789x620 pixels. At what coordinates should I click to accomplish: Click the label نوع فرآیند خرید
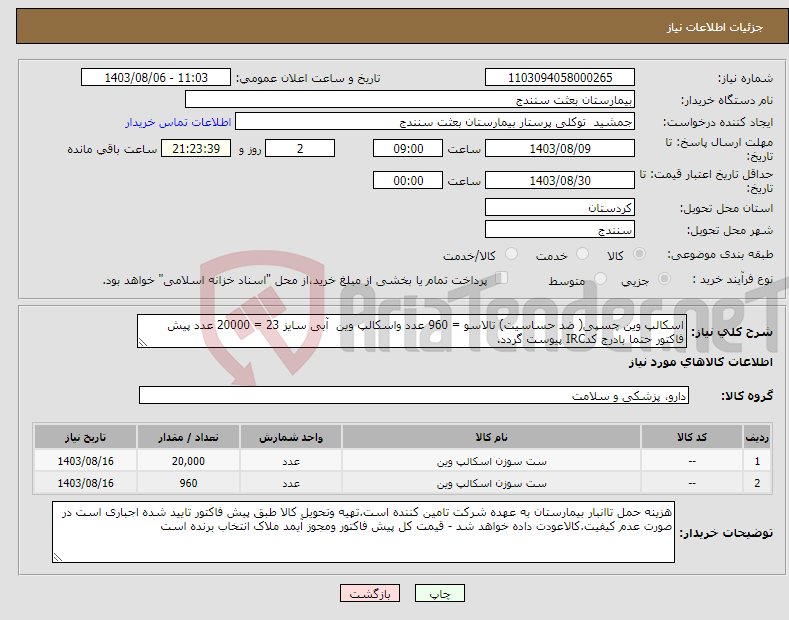coord(733,279)
